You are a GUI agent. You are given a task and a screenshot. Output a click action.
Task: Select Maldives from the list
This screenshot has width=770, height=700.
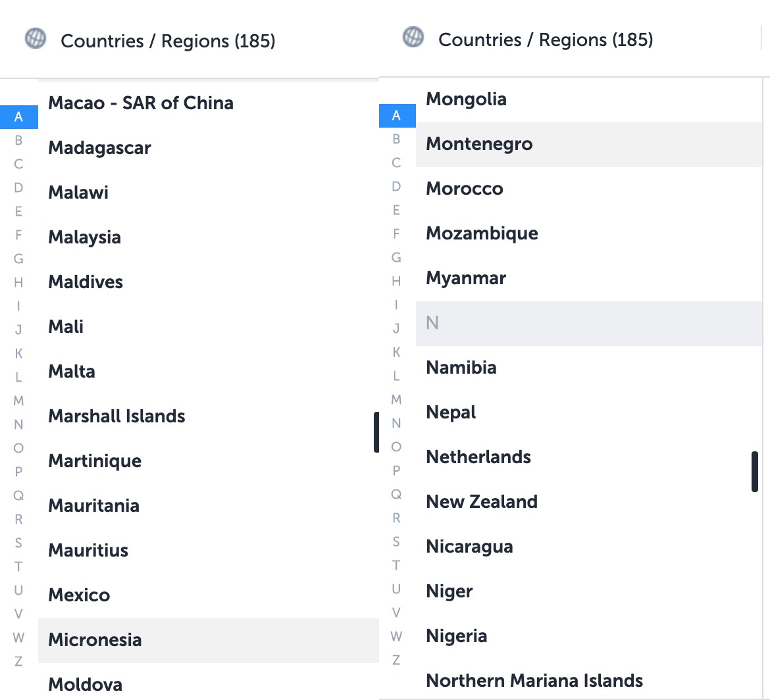(85, 282)
